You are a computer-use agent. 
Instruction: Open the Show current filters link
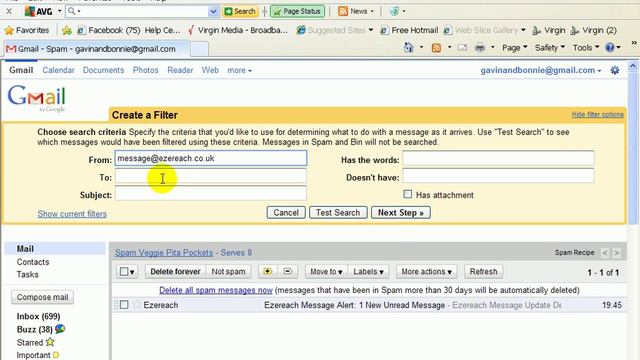(x=72, y=214)
